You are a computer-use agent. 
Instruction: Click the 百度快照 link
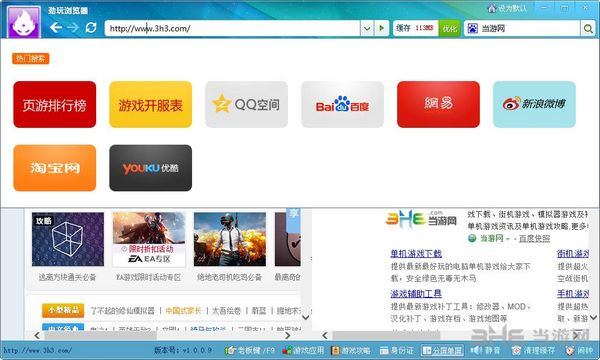(x=534, y=238)
